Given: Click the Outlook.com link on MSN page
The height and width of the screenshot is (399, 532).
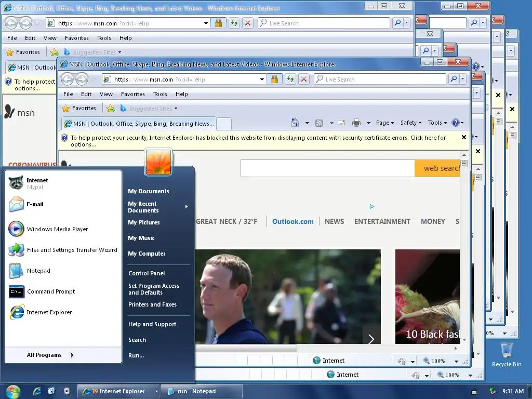Looking at the screenshot, I should (x=293, y=221).
